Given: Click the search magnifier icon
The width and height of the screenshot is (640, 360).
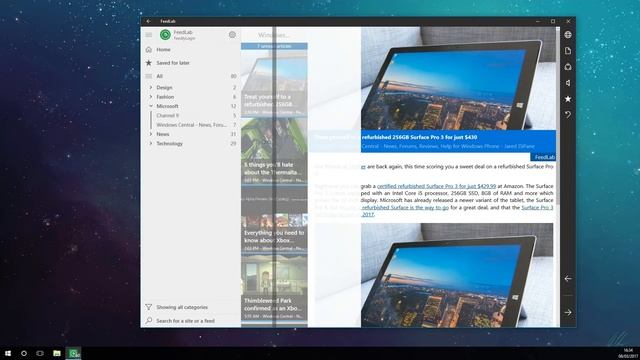Looking at the screenshot, I should [x=149, y=321].
